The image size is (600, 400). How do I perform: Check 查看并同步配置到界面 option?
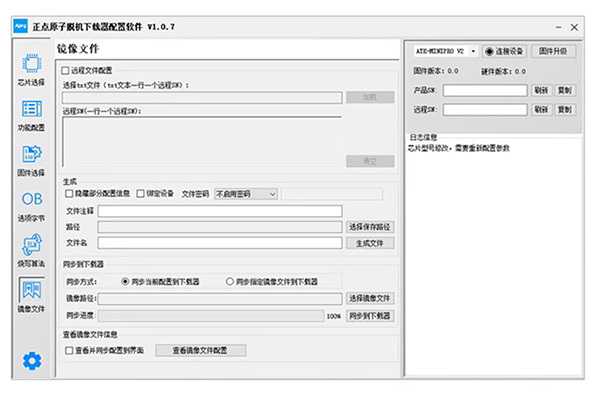tap(69, 350)
